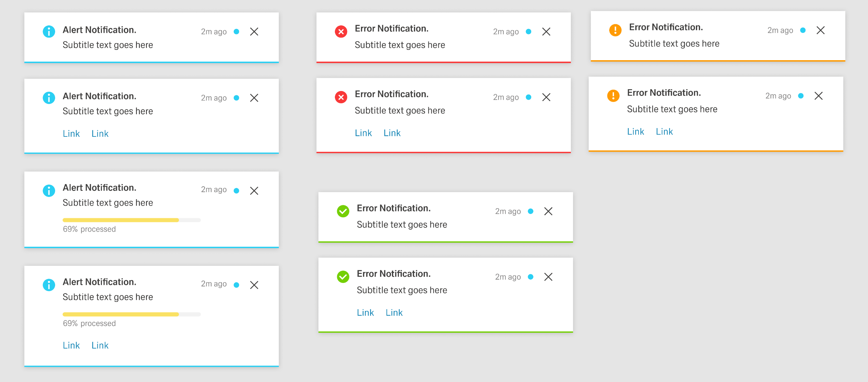The height and width of the screenshot is (382, 868).
Task: Toggle unread dot on green notification with links
Action: click(530, 277)
